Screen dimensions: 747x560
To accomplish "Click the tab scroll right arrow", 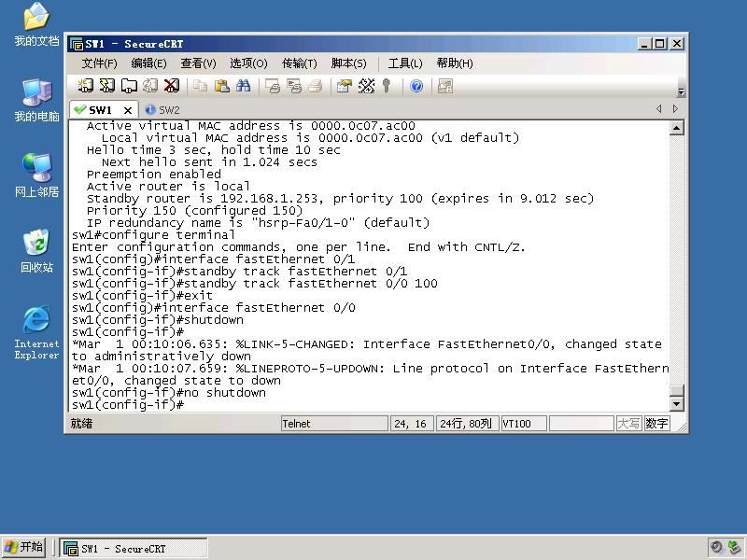I will [x=675, y=108].
